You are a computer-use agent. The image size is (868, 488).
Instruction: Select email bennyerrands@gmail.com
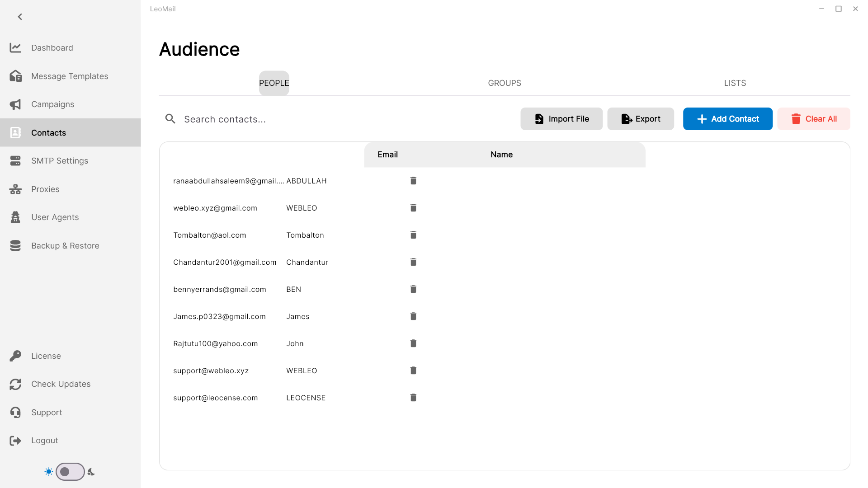(x=220, y=290)
